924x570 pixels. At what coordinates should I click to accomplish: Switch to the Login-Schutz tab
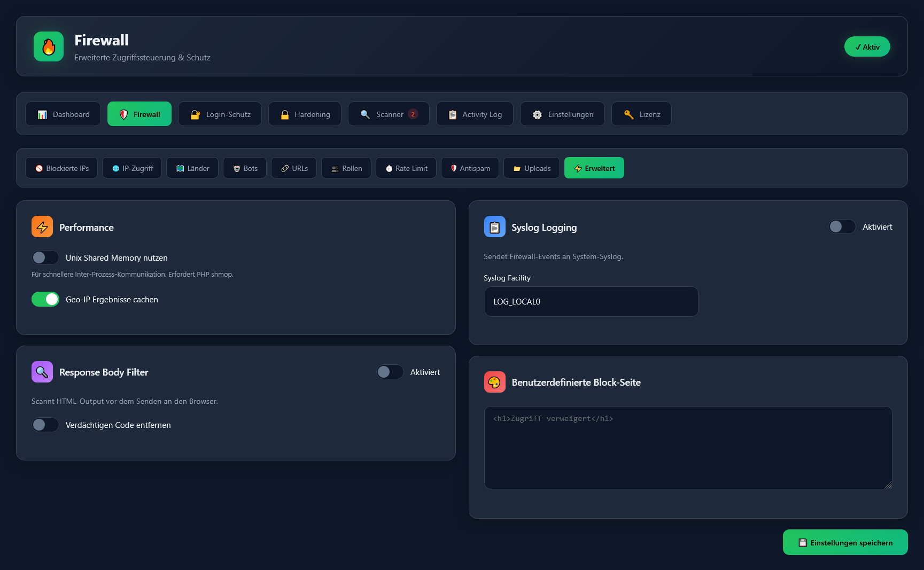coord(220,114)
